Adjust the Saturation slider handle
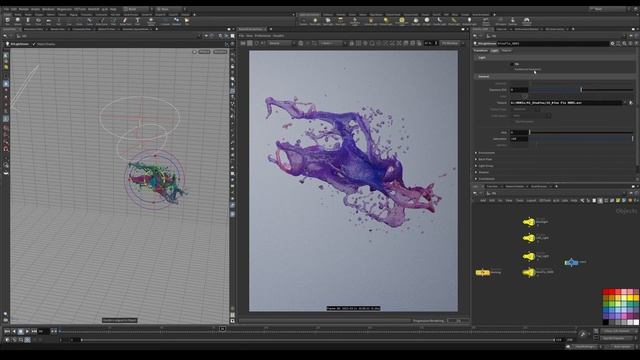640x360 pixels. (x=633, y=139)
